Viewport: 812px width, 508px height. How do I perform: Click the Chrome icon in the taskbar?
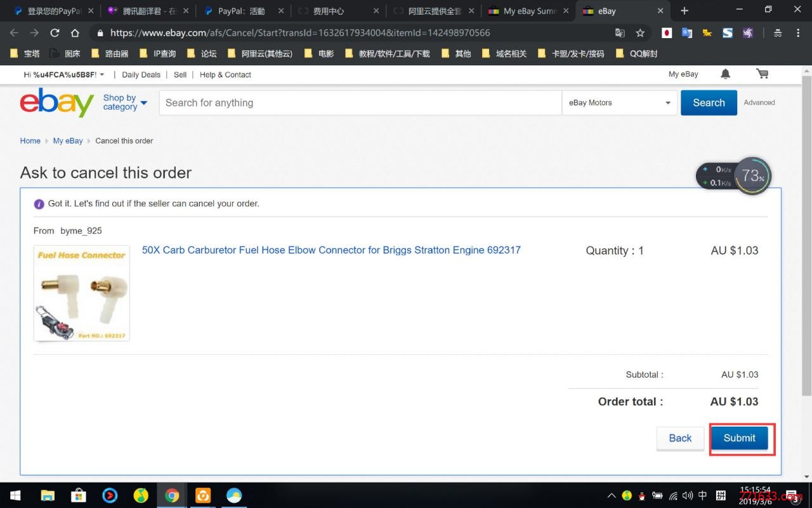pos(172,495)
